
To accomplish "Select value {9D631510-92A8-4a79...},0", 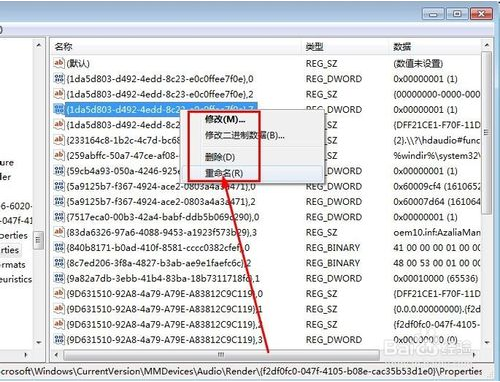I will 165,294.
